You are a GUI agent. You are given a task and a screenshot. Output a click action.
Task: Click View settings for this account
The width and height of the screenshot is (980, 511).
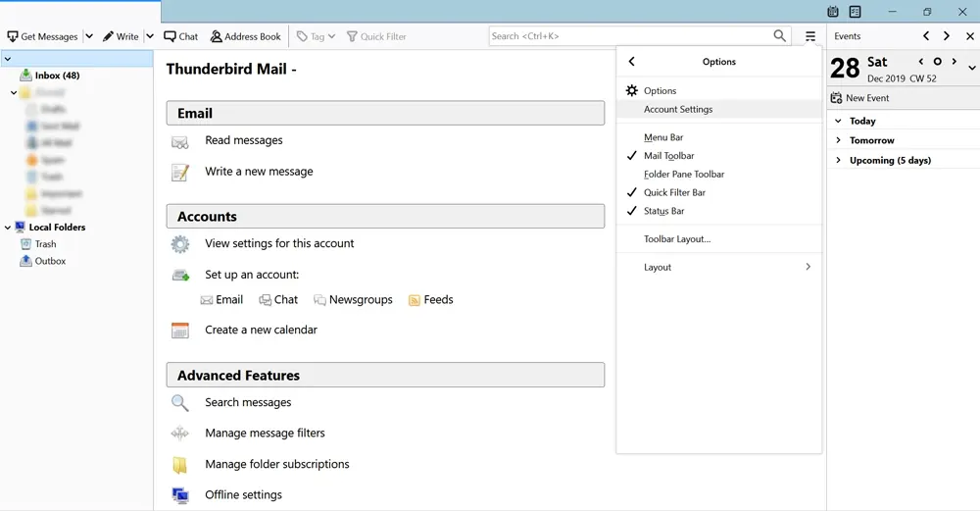click(279, 243)
